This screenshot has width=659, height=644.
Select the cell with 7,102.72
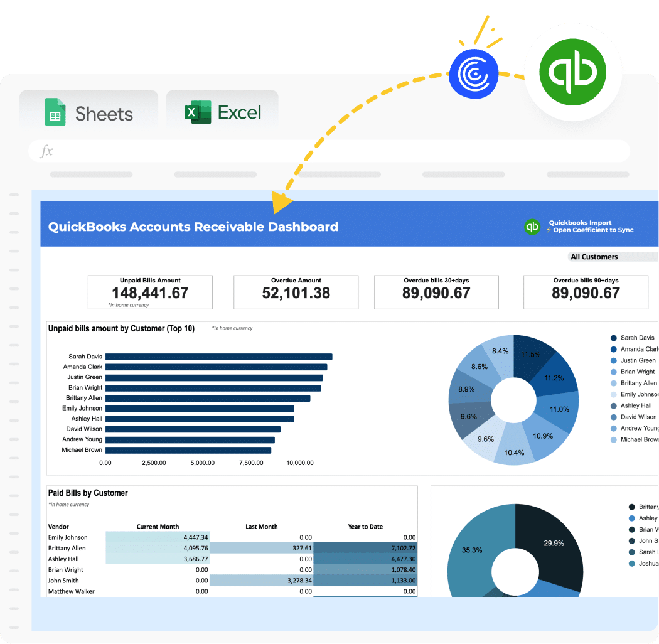tap(365, 549)
